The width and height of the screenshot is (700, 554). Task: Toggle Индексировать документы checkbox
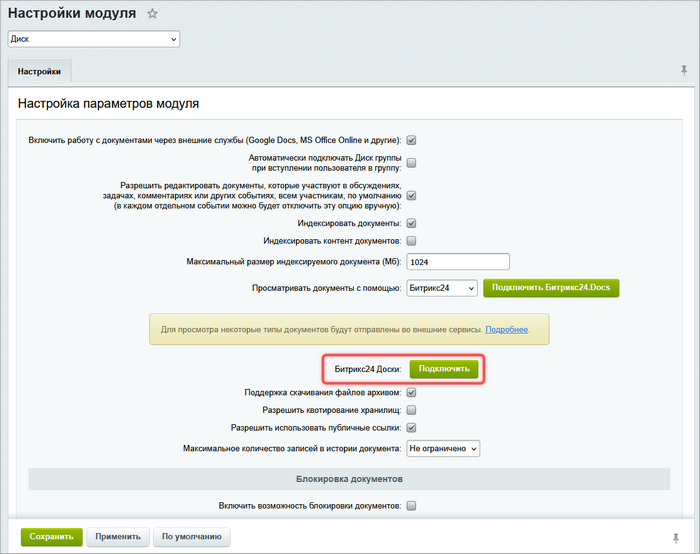pyautogui.click(x=411, y=223)
